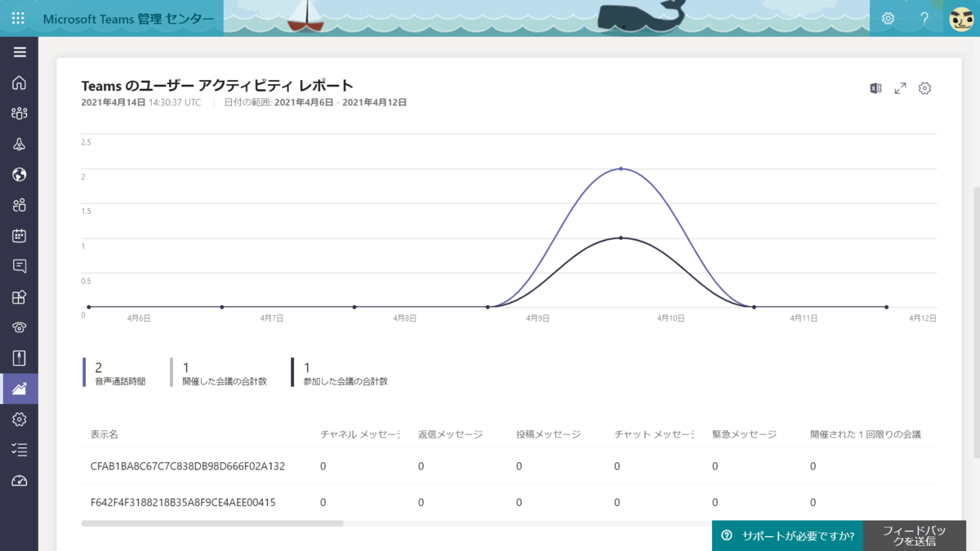Viewport: 980px width, 551px height.
Task: Open the hamburger navigation menu
Action: 20,52
